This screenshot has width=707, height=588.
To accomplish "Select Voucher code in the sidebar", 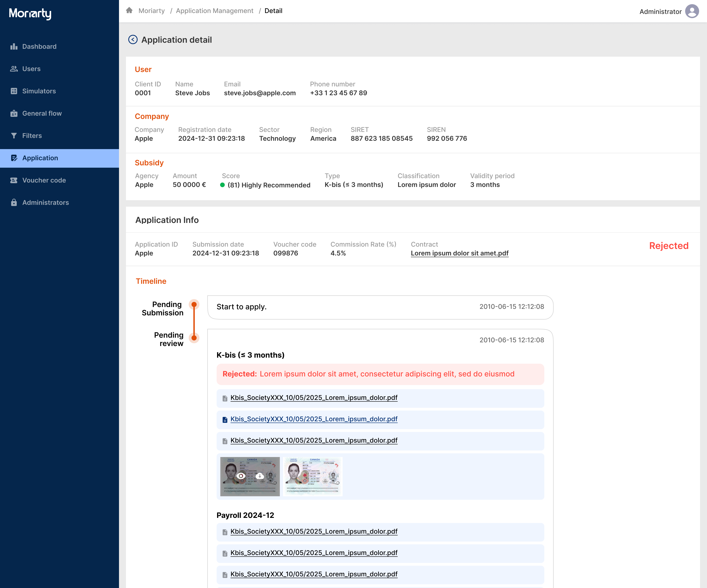I will pyautogui.click(x=44, y=180).
